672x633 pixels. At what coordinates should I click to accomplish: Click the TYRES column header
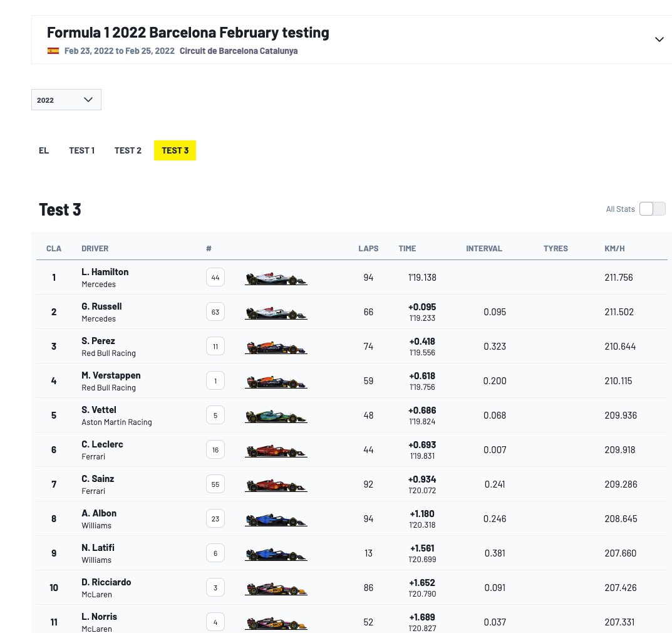(x=556, y=249)
